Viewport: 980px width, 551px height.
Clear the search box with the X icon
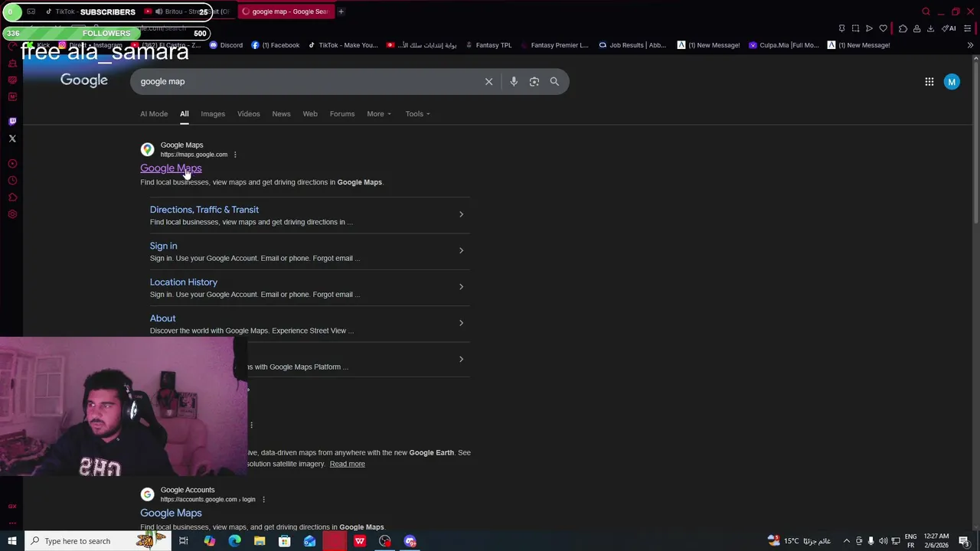488,82
